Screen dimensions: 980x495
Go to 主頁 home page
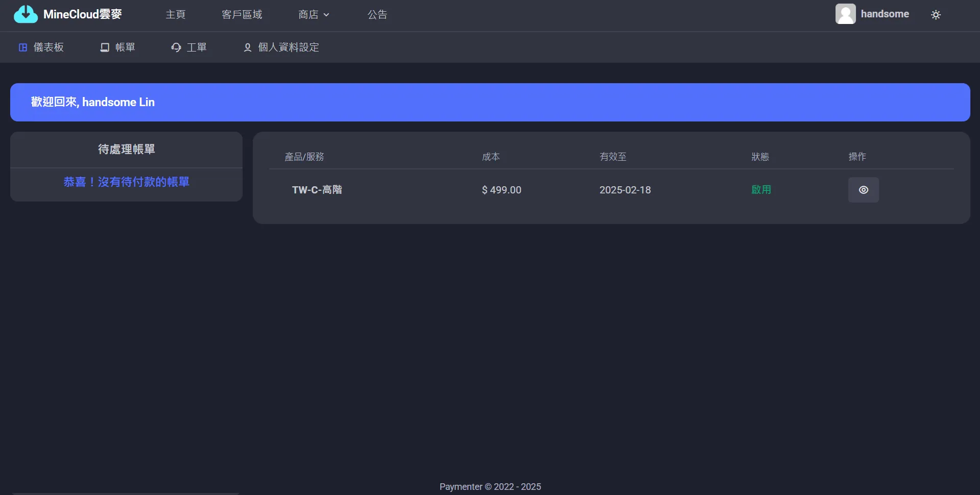(x=175, y=15)
